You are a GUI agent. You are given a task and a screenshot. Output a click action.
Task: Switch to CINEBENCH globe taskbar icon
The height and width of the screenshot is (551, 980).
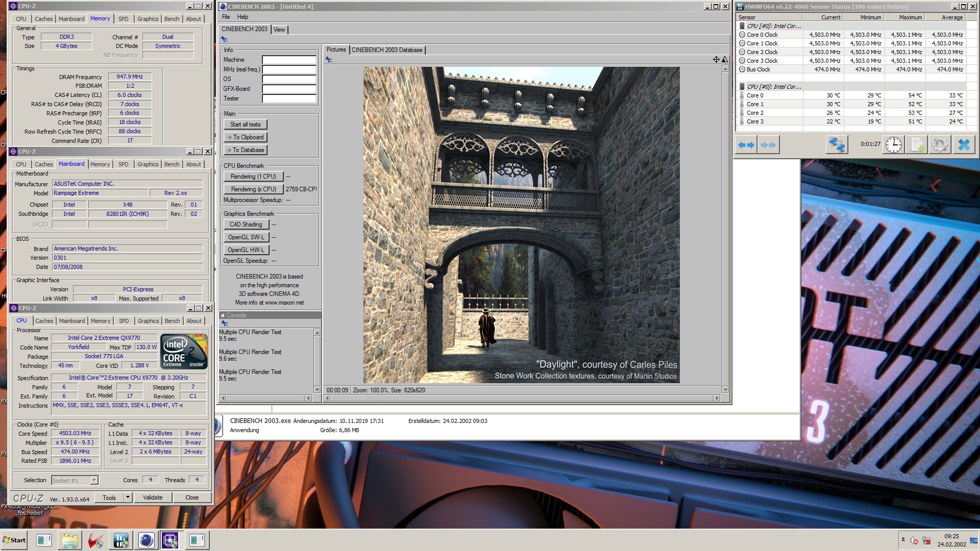[146, 540]
